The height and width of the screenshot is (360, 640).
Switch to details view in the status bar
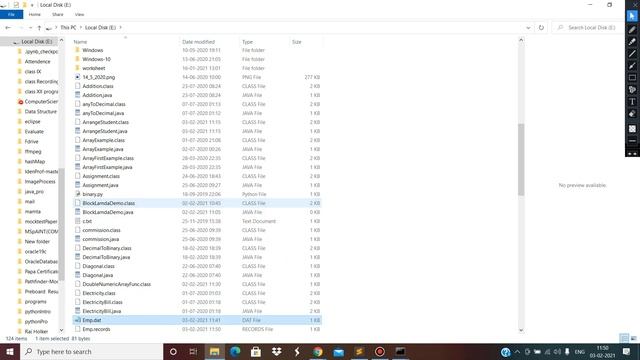pyautogui.click(x=624, y=338)
